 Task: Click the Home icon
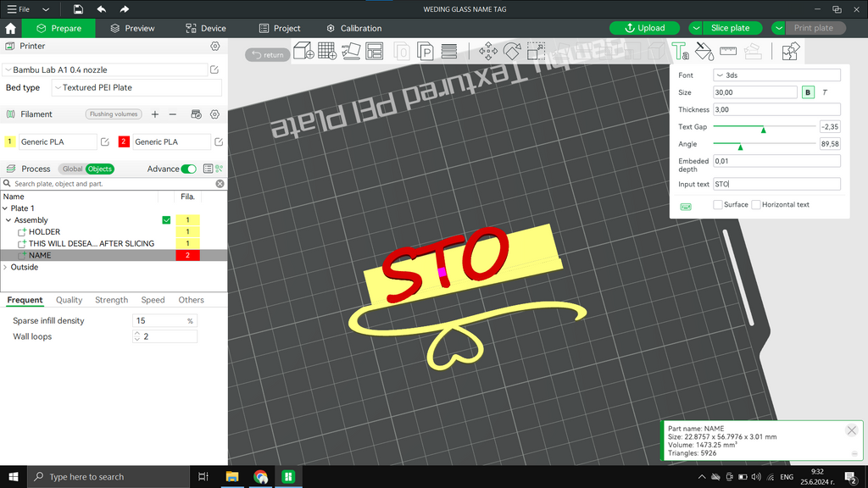10,28
